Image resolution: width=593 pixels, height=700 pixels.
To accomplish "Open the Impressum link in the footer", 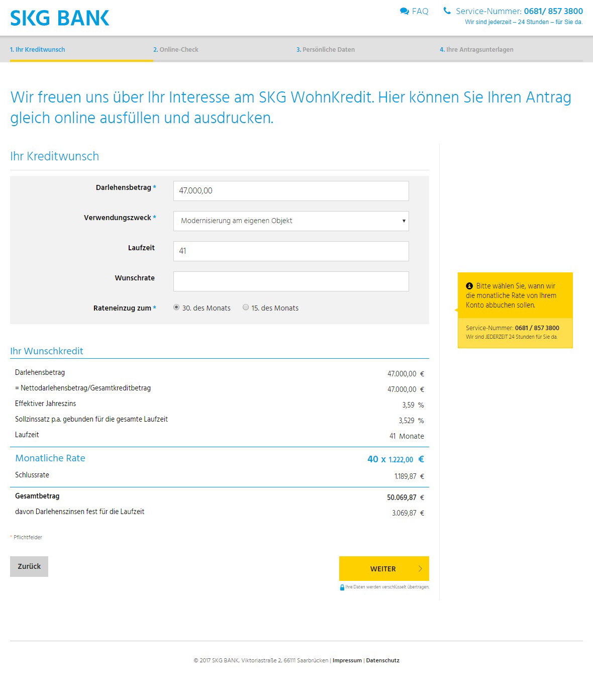I will point(347,660).
